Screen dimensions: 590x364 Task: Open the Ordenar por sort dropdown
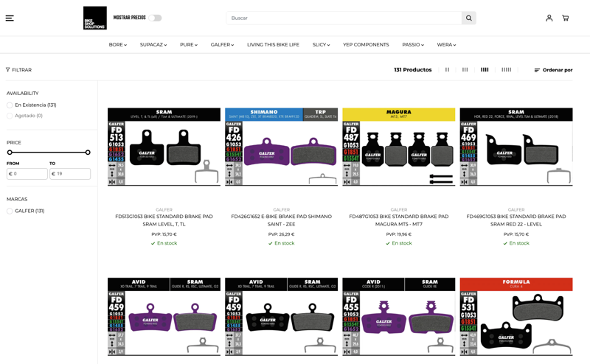point(554,70)
